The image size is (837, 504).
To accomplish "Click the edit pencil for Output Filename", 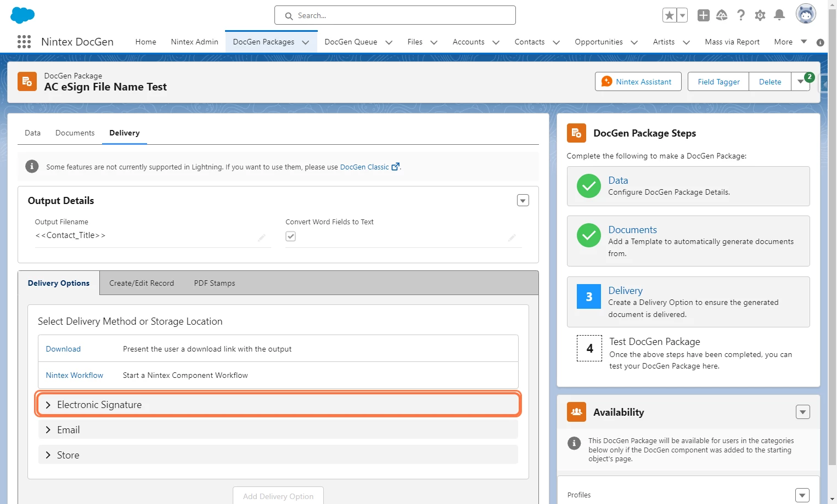I will pyautogui.click(x=262, y=237).
